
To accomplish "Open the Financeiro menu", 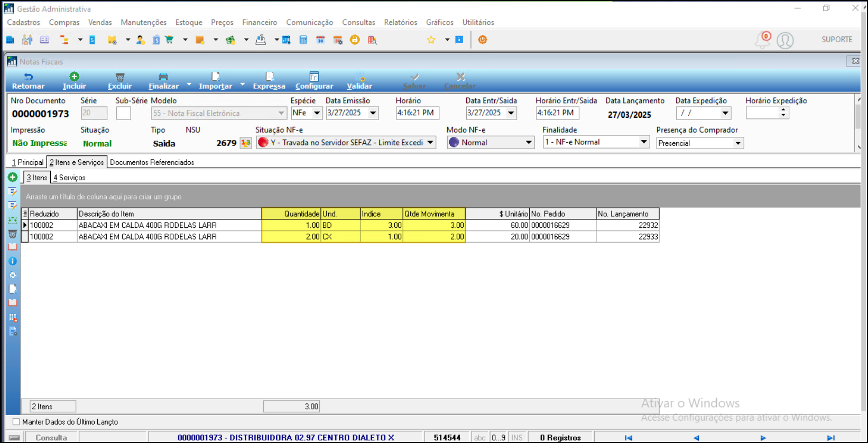I will coord(260,22).
